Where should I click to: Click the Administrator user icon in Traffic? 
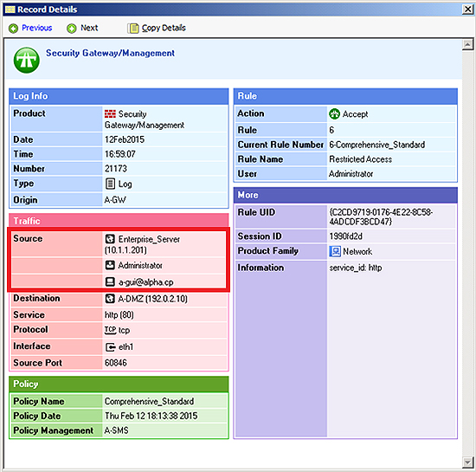110,265
